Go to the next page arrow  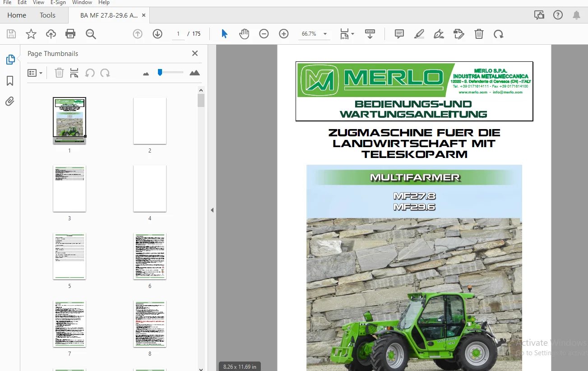click(x=157, y=34)
